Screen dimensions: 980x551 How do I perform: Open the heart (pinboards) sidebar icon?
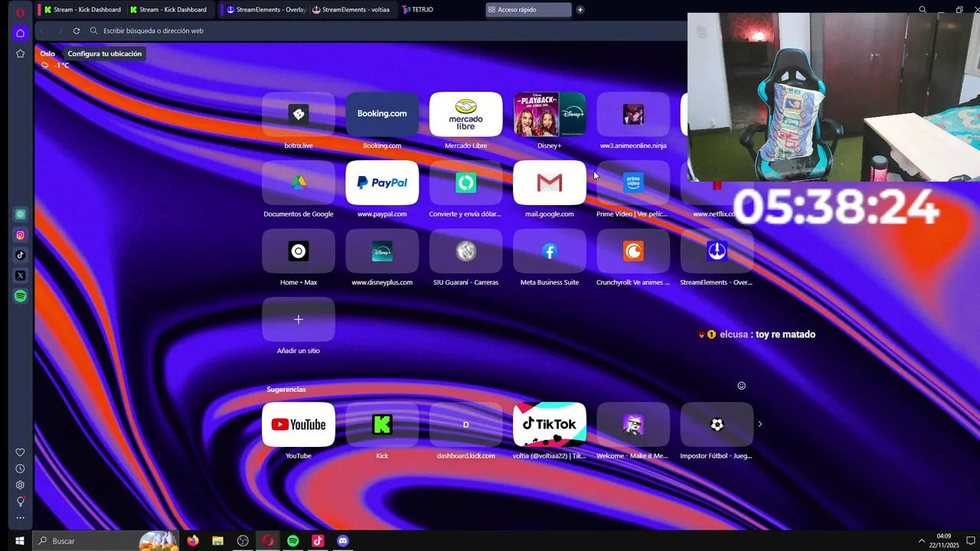[21, 452]
